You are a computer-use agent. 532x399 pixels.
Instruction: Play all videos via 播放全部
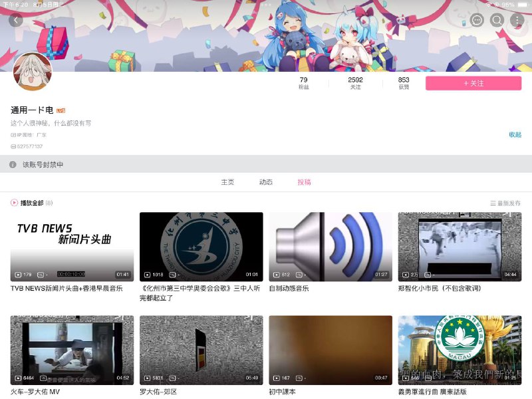click(31, 203)
